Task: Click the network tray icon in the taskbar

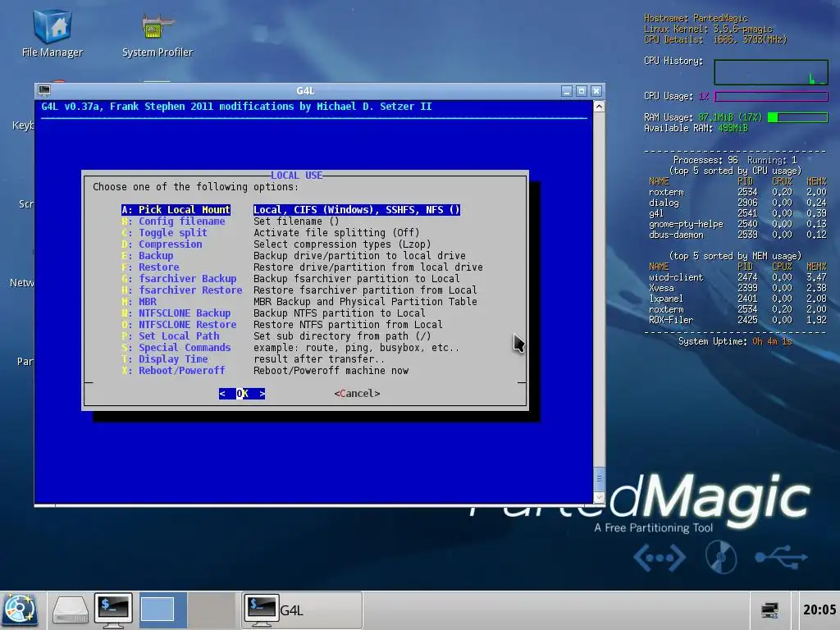Action: click(x=769, y=610)
